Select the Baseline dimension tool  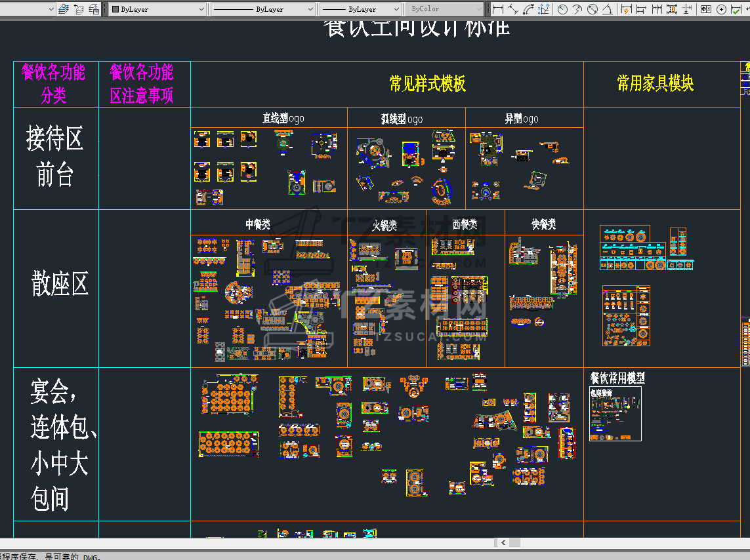coord(642,9)
